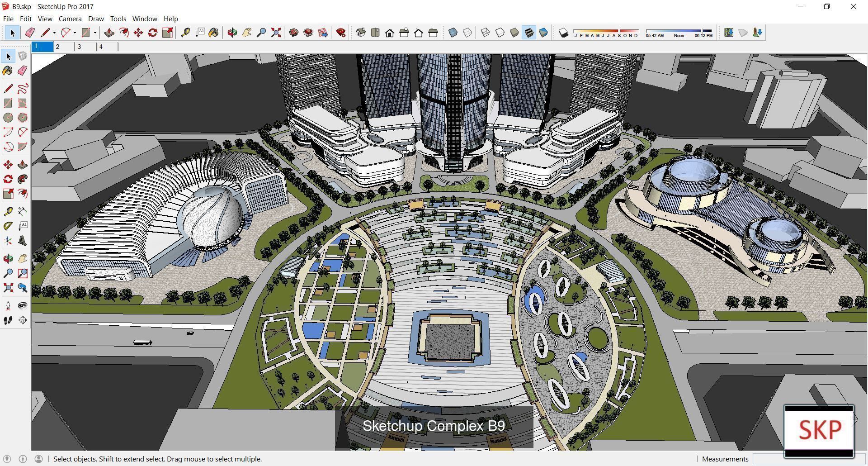Select the Pie tool in the left toolbar

coord(23,147)
